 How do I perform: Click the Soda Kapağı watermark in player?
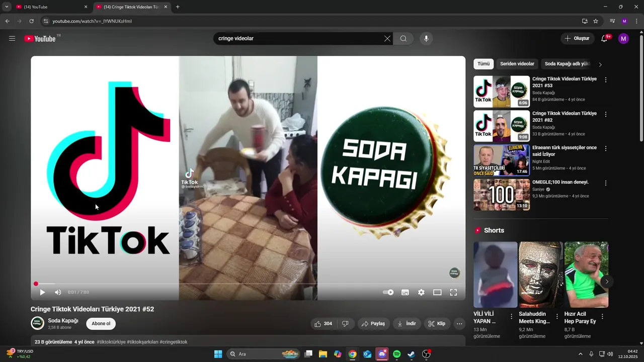454,273
